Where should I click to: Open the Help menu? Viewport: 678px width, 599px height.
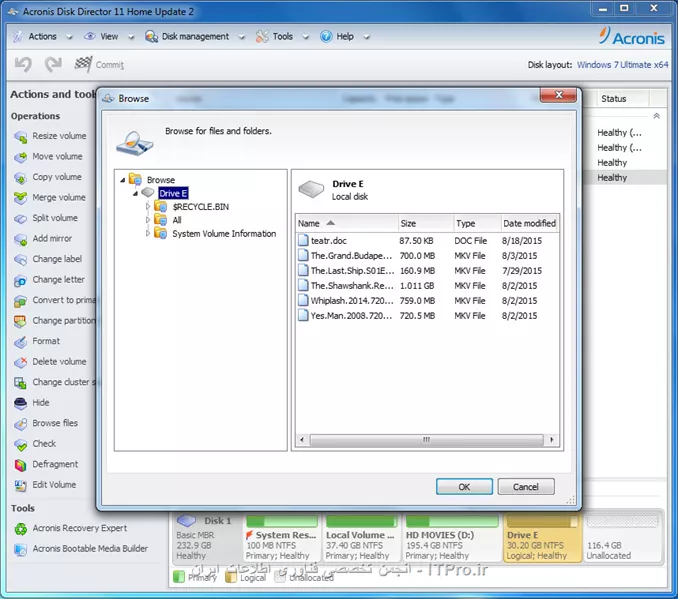[345, 37]
